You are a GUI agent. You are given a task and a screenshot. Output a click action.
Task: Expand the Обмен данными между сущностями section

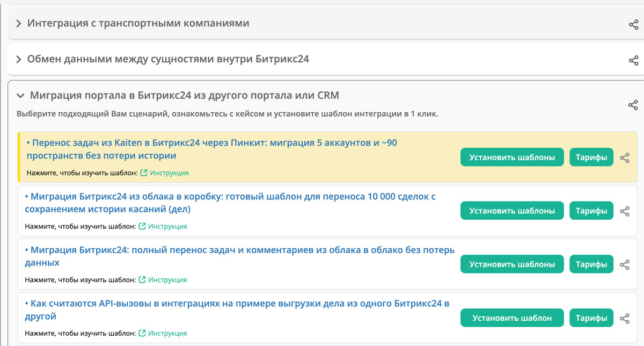click(19, 59)
